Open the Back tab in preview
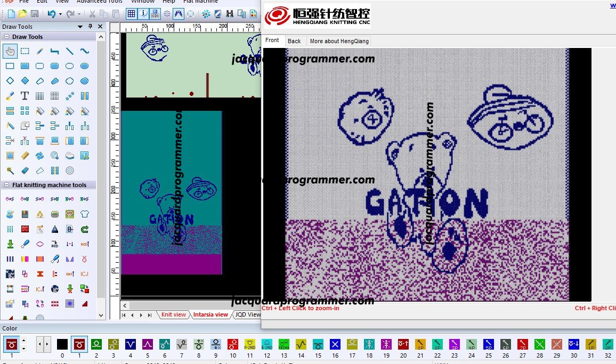Viewport: 616px width, 364px height. click(x=294, y=41)
